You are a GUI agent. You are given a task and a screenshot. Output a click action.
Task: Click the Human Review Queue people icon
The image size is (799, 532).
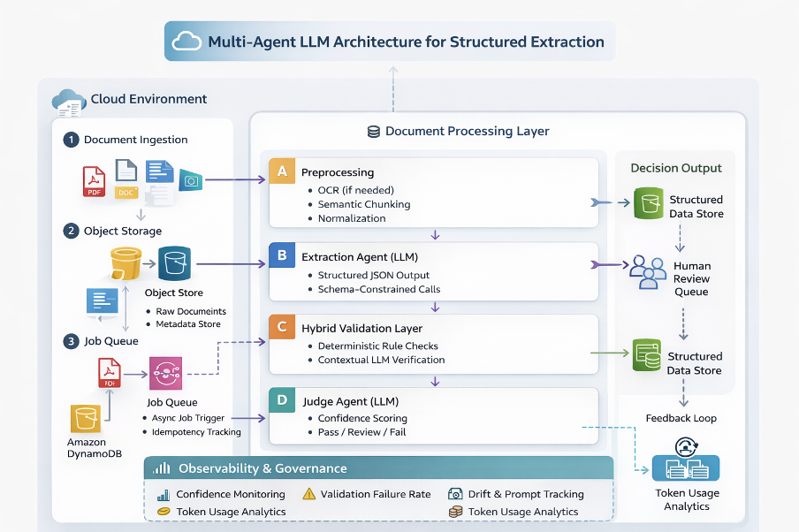[x=648, y=272]
